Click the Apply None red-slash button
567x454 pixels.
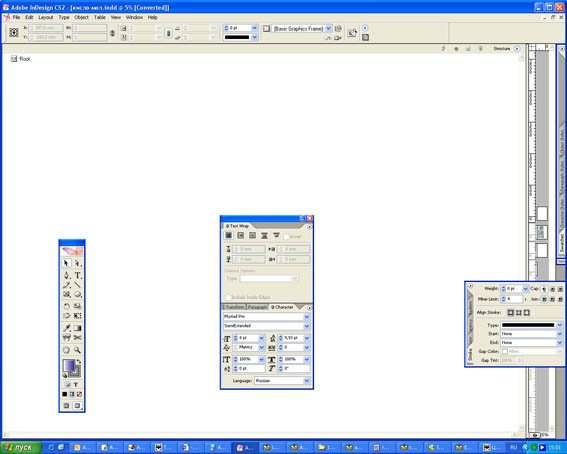(80, 394)
